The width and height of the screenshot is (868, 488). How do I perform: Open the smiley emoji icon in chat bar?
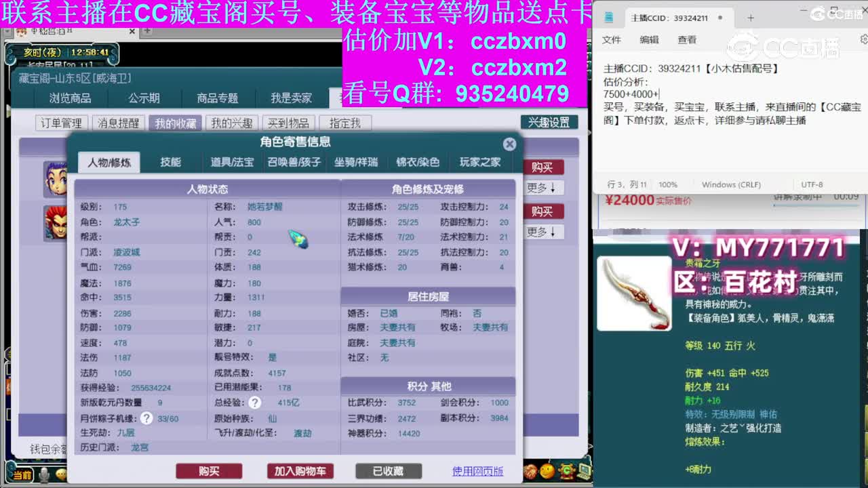[61, 474]
